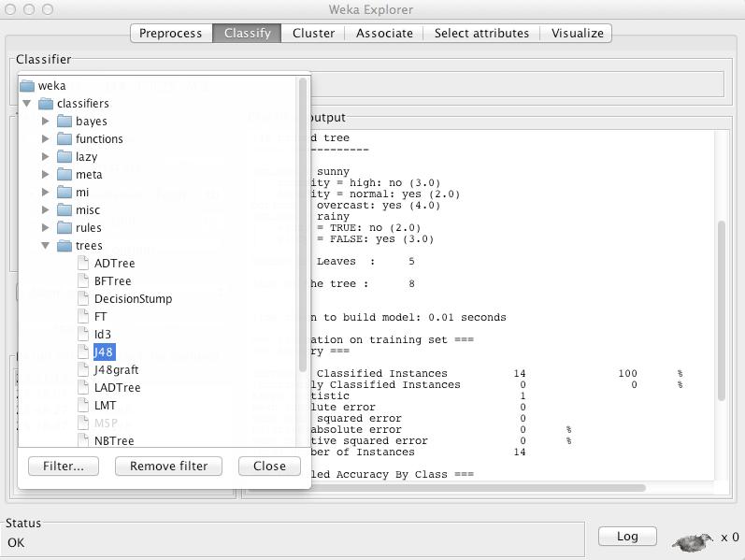Click the functions folder icon
The height and width of the screenshot is (560, 745).
(64, 138)
